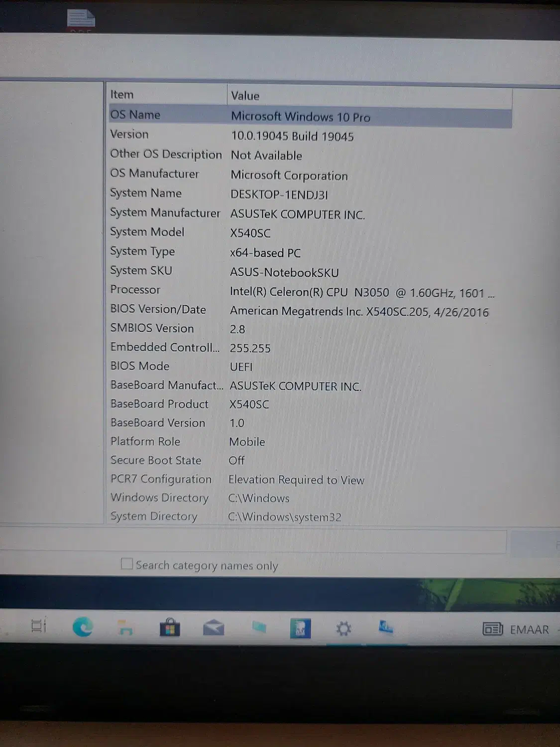
Task: Launch Microsoft Edge from the taskbar
Action: 83,626
